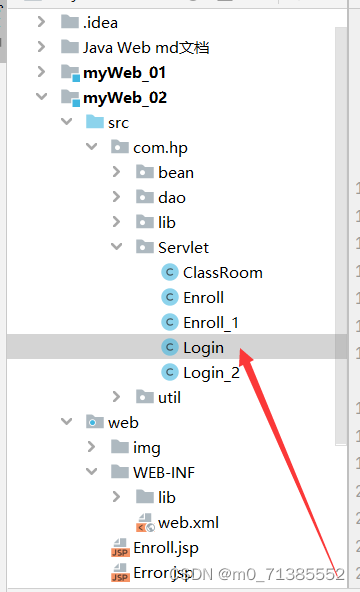Click the ClassRoom class icon
This screenshot has height=592, width=360.
click(x=170, y=272)
